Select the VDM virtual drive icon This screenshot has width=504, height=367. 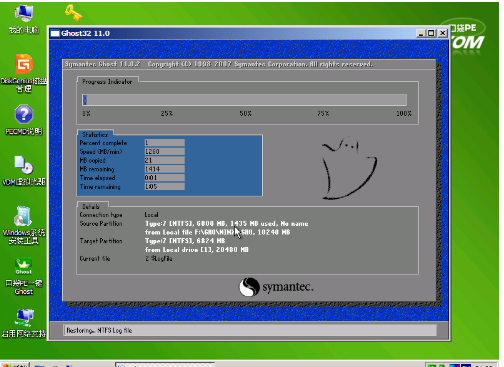tap(24, 170)
